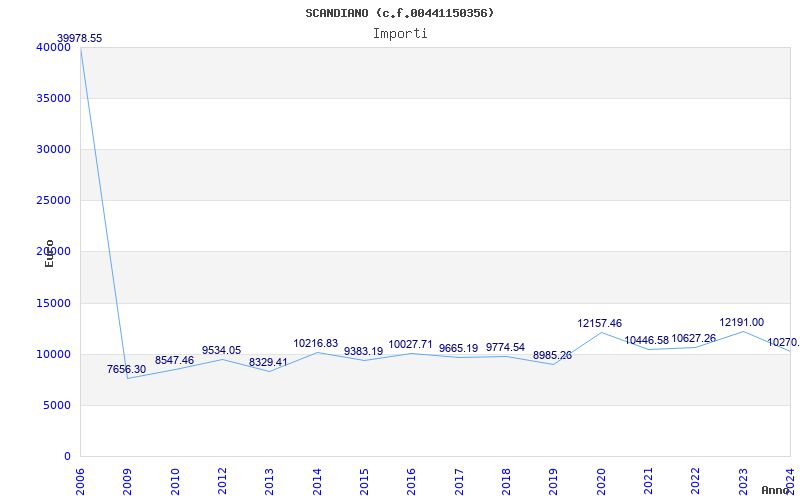Select the 12191.00 data label

(x=742, y=322)
